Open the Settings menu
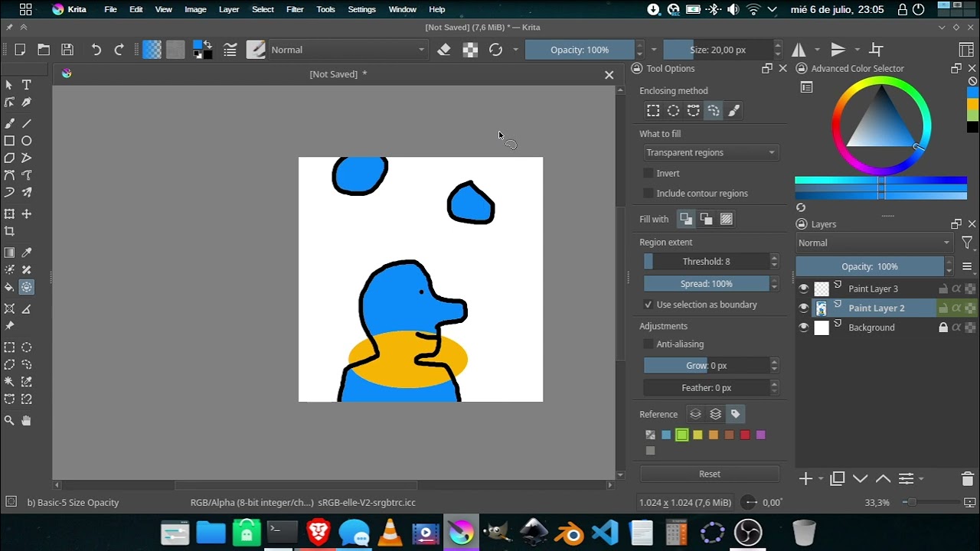Screen dimensions: 980x551 coord(361,9)
